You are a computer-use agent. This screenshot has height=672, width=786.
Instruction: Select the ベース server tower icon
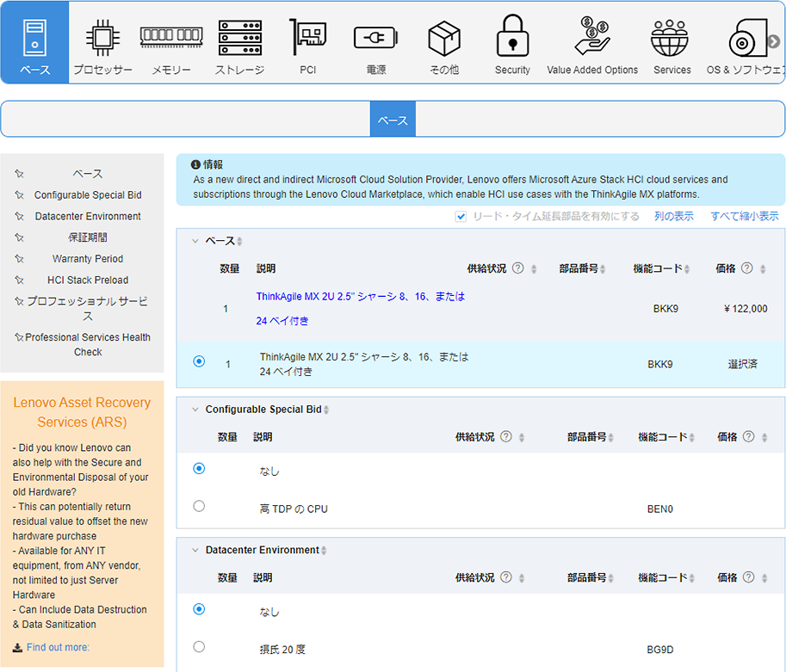coord(34,38)
